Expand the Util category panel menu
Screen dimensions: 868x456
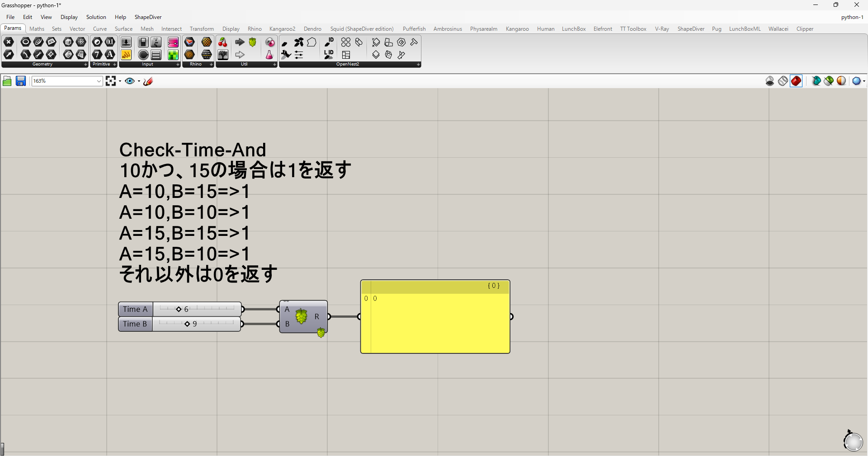pyautogui.click(x=274, y=65)
